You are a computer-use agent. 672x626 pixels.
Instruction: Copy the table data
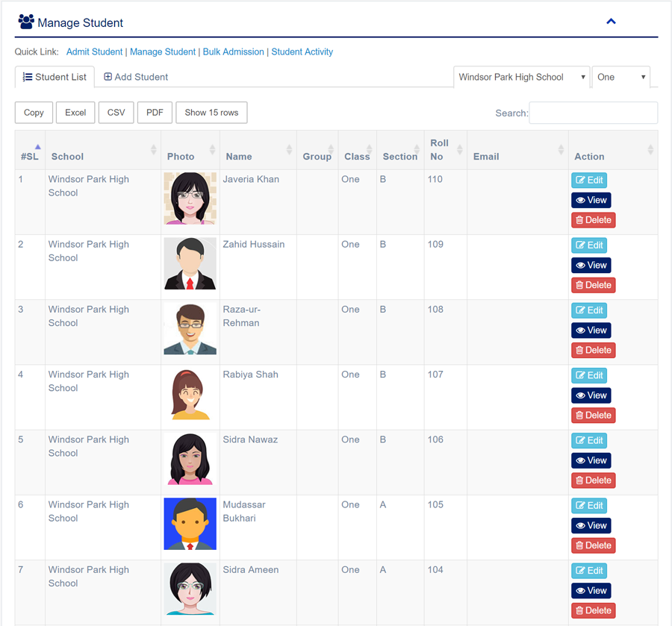pyautogui.click(x=34, y=113)
